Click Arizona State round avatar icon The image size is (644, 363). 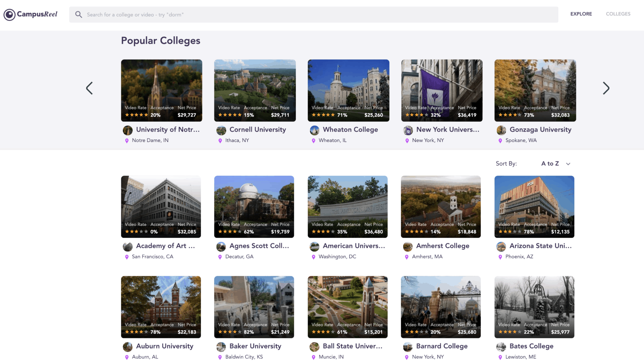501,247
